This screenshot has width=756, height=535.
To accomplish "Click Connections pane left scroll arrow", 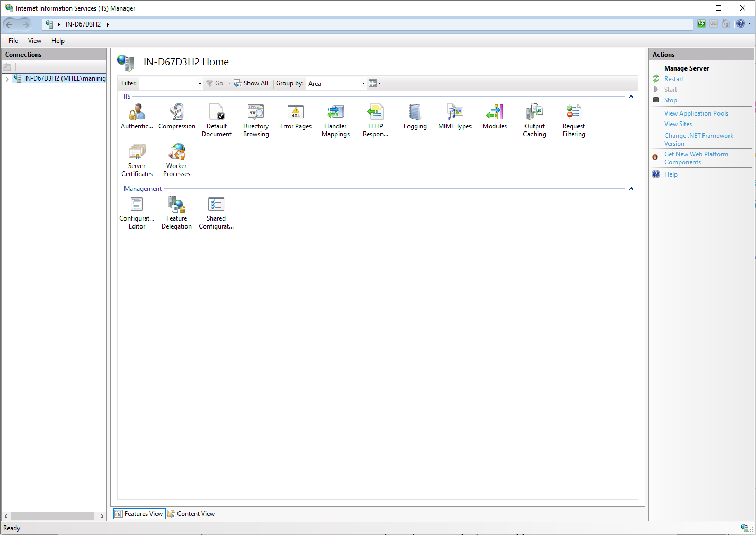I will click(6, 516).
